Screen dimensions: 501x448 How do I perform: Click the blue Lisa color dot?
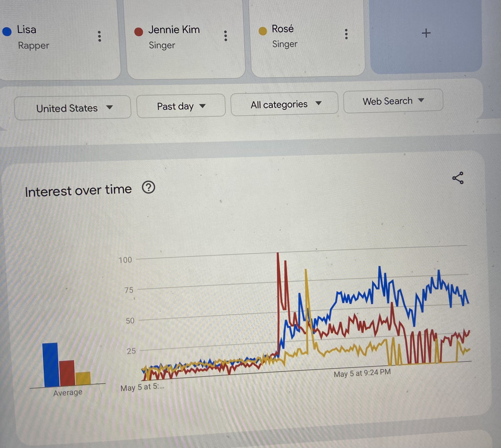coord(7,32)
